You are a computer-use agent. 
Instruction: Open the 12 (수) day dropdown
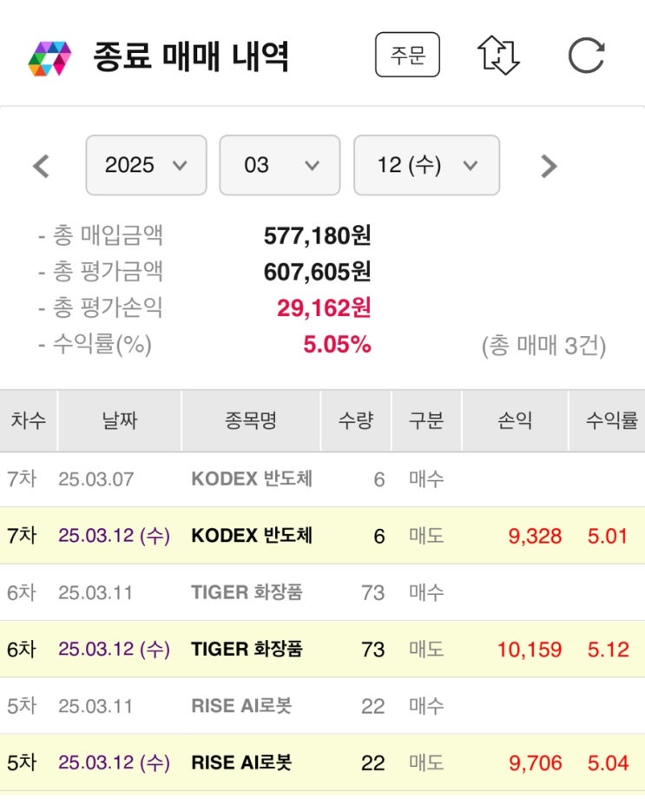click(426, 165)
